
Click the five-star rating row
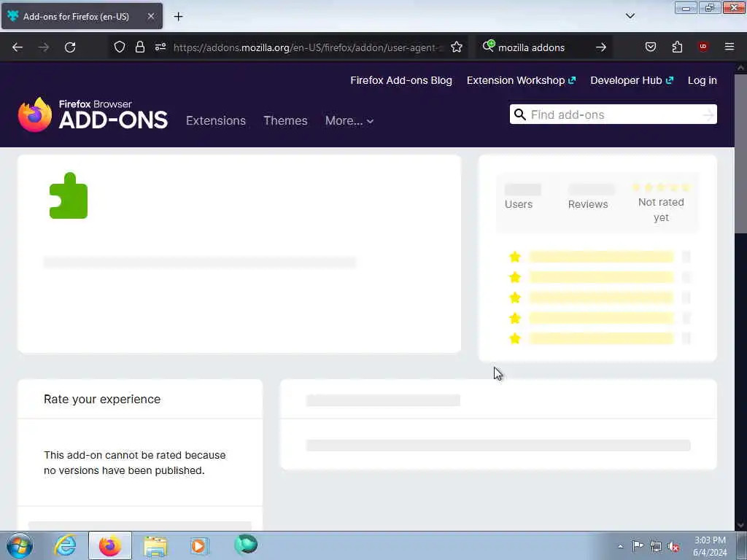click(660, 187)
